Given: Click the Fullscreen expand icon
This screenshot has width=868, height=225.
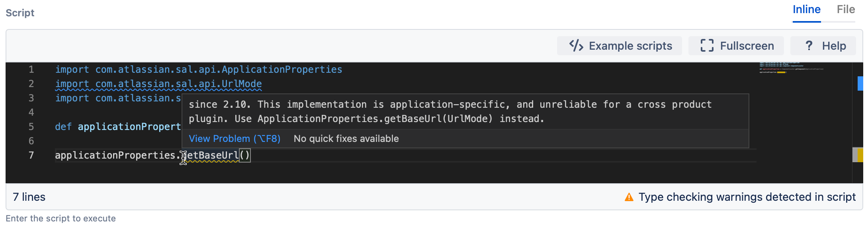Looking at the screenshot, I should 707,46.
